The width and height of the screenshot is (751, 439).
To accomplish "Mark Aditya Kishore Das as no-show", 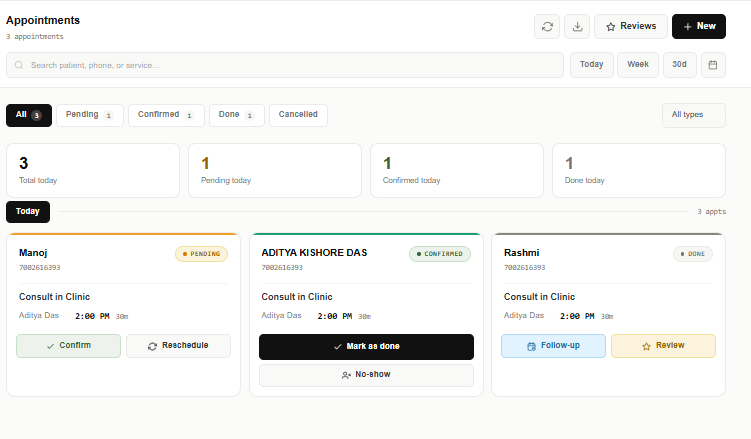I will click(x=366, y=375).
